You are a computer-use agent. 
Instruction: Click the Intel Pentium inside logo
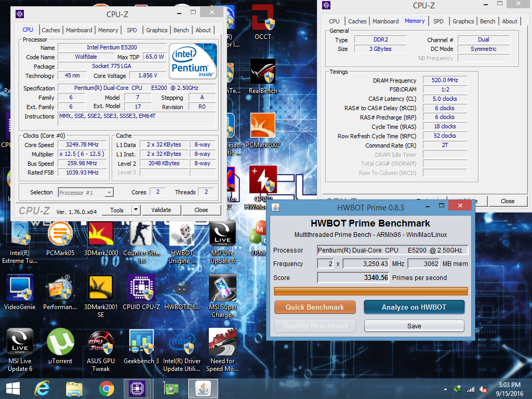[192, 61]
